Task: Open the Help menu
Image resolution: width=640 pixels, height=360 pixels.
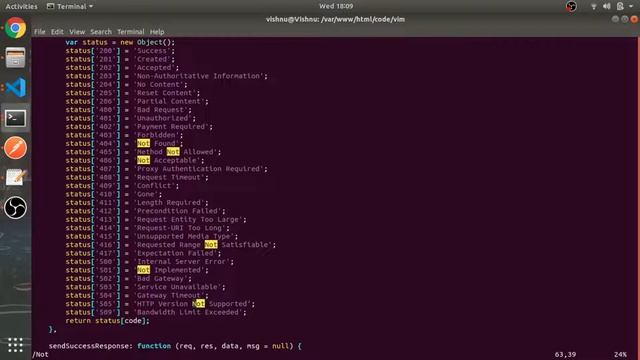Action: coord(157,32)
